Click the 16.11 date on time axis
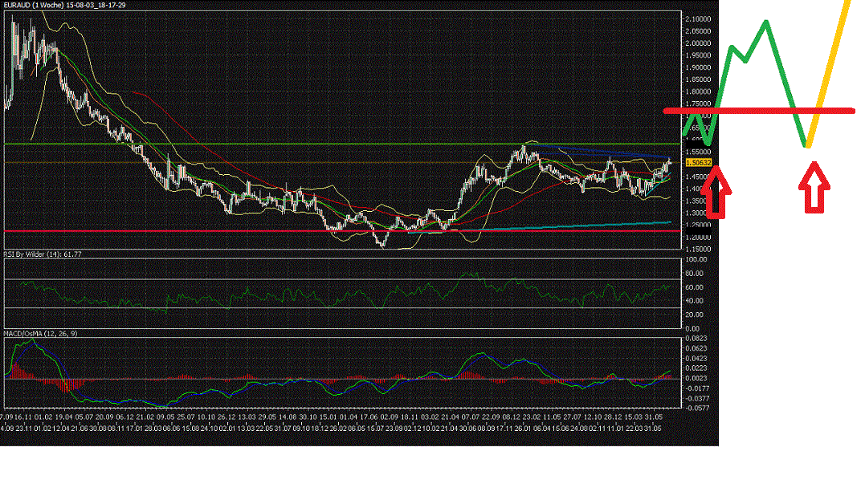This screenshot has width=865, height=504. click(x=24, y=418)
